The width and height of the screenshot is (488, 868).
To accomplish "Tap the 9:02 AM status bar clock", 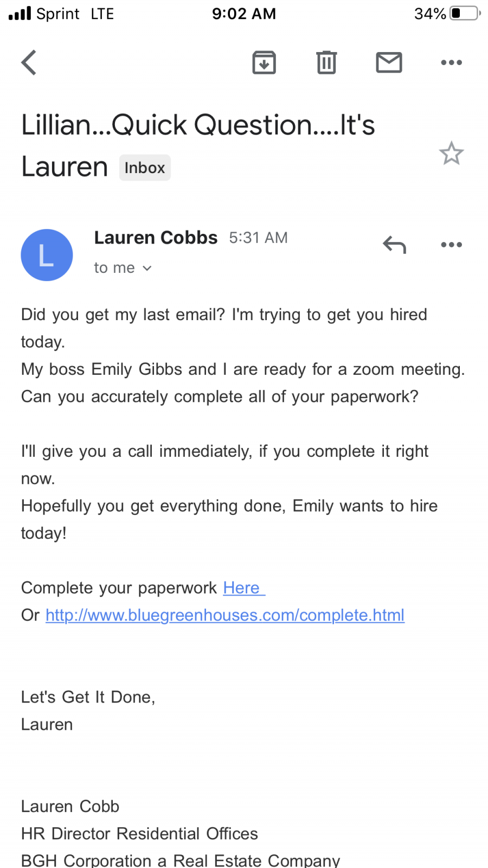I will pyautogui.click(x=244, y=13).
